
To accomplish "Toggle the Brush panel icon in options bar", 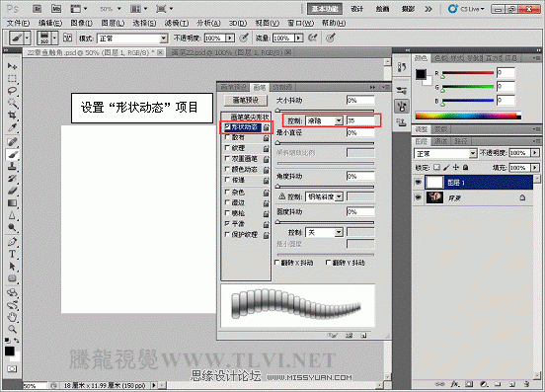I will click(x=67, y=38).
